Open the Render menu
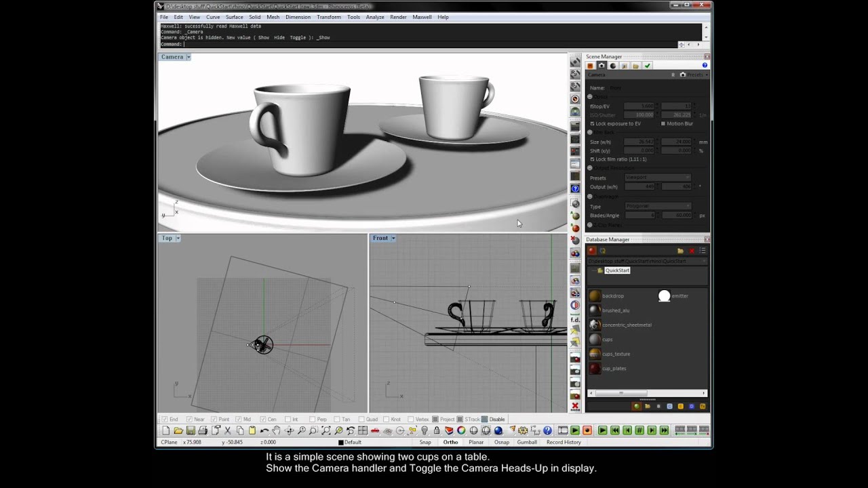Image resolution: width=868 pixels, height=488 pixels. tap(398, 17)
